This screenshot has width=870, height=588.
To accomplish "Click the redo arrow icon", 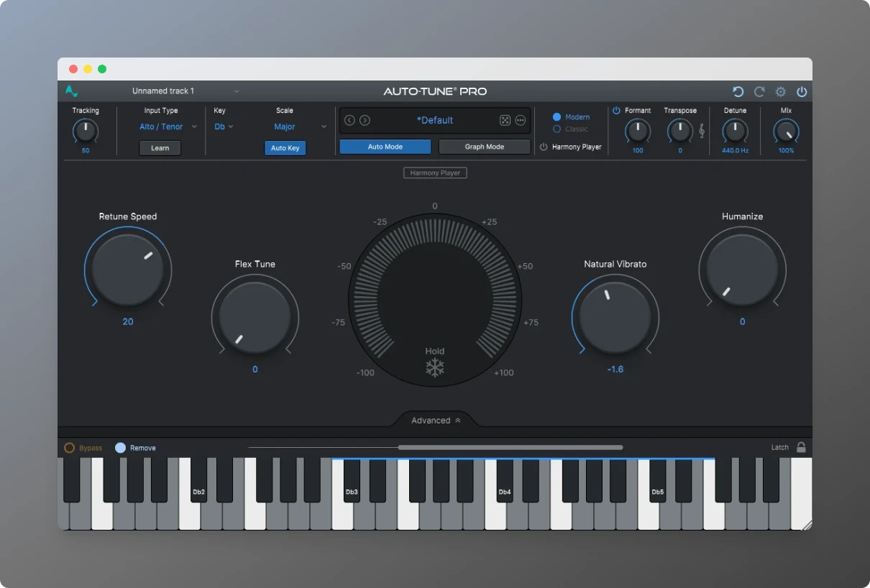I will tap(759, 92).
